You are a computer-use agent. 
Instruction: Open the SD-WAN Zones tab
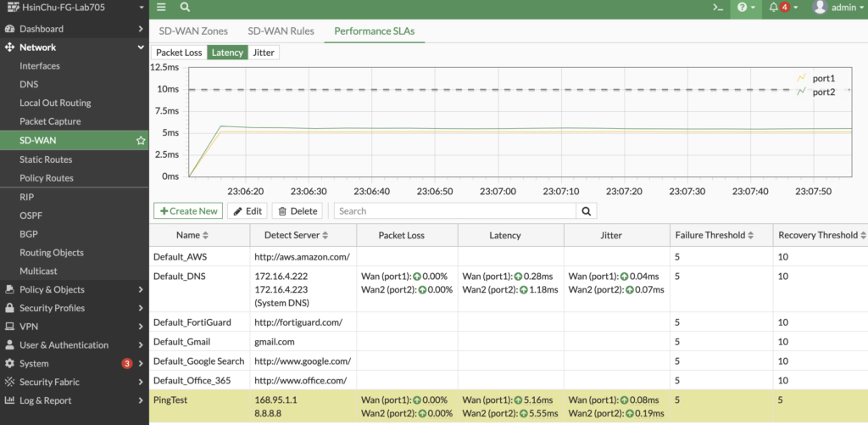[x=194, y=31]
